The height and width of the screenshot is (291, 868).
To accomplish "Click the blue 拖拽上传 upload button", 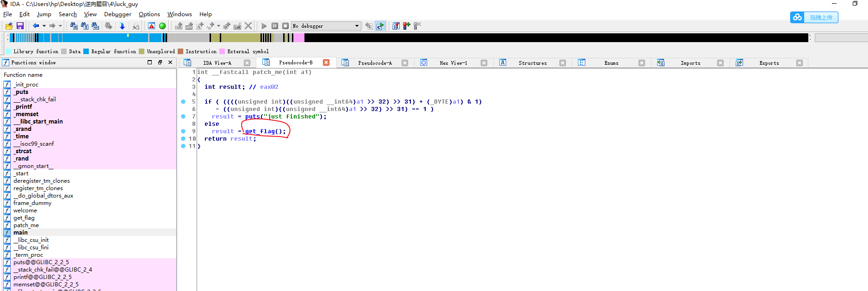I will click(x=814, y=18).
